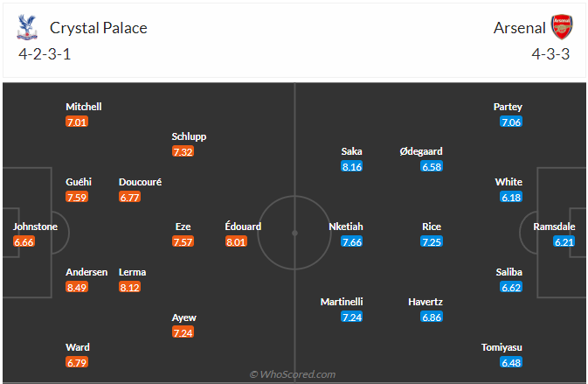Click Lerma's 8.12 rating badge
Viewport: 588px width, 384px height.
tap(130, 287)
